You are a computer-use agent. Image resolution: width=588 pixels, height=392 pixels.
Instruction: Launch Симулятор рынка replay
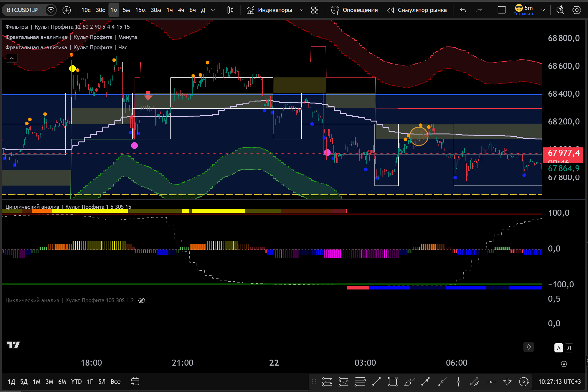(417, 10)
